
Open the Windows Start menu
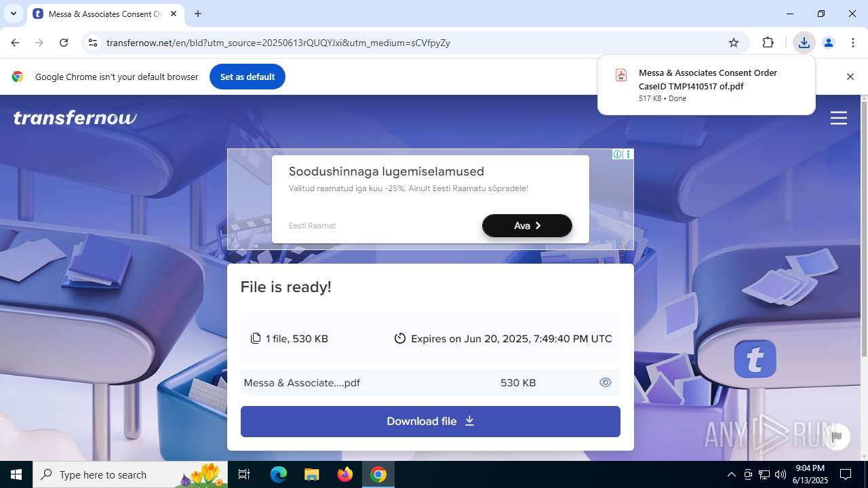click(x=16, y=474)
